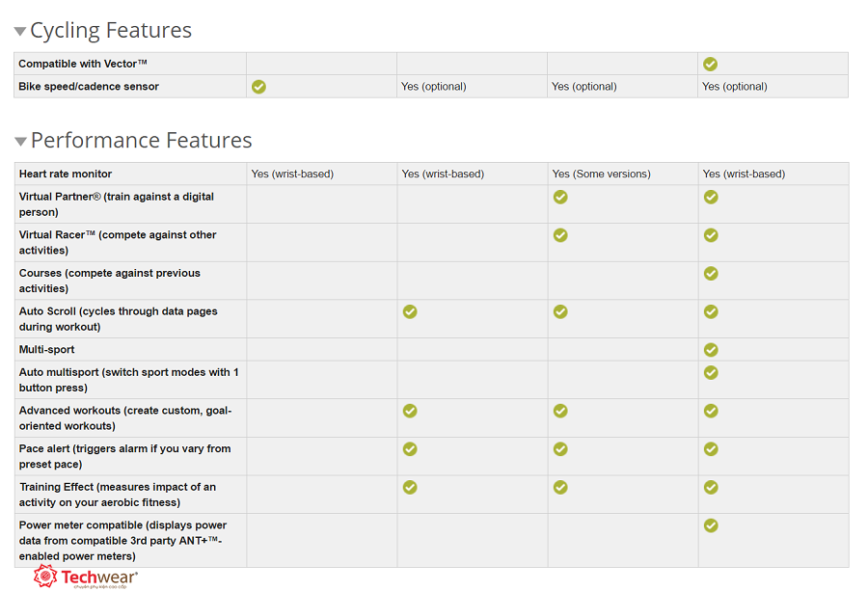Click the Auto multisport row checkmark
The height and width of the screenshot is (591, 868).
(711, 373)
